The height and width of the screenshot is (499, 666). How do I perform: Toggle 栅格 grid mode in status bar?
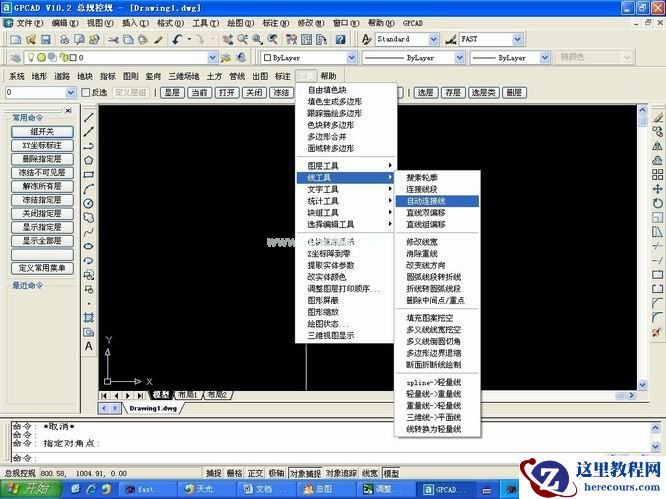coord(234,473)
